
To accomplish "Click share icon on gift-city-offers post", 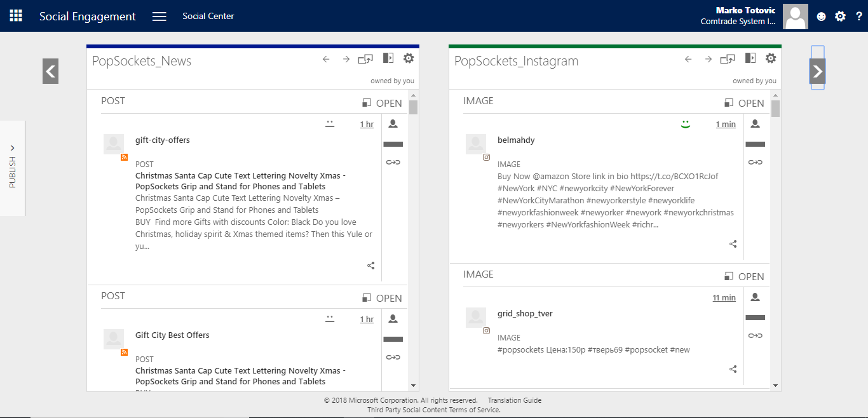I will pyautogui.click(x=370, y=266).
